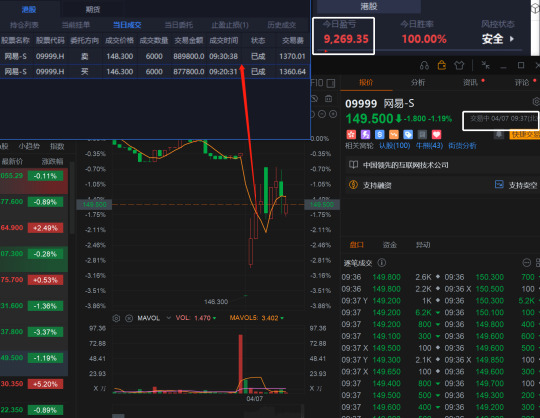The height and width of the screenshot is (418, 540).
Task: Click the red heart favorite icon
Action: pyautogui.click(x=437, y=134)
